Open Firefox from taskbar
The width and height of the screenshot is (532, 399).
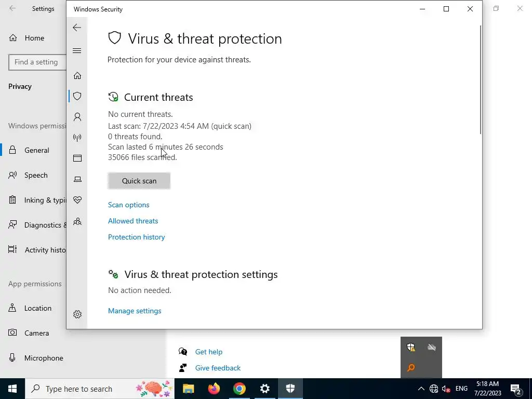(x=214, y=389)
